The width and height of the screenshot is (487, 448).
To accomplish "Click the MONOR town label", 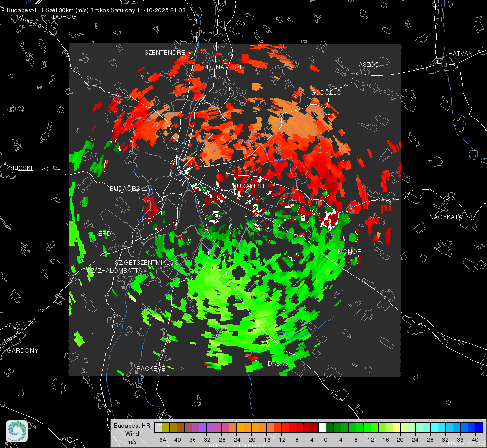I will (x=349, y=251).
